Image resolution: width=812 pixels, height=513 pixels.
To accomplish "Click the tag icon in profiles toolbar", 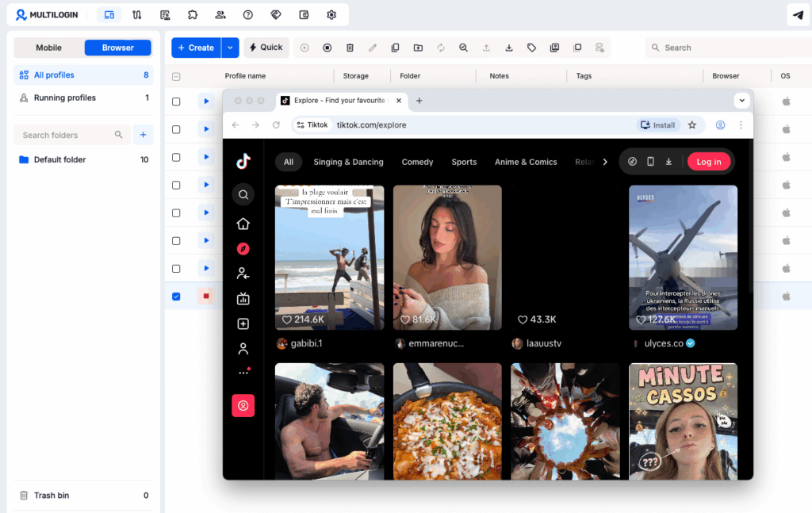I will click(x=531, y=48).
